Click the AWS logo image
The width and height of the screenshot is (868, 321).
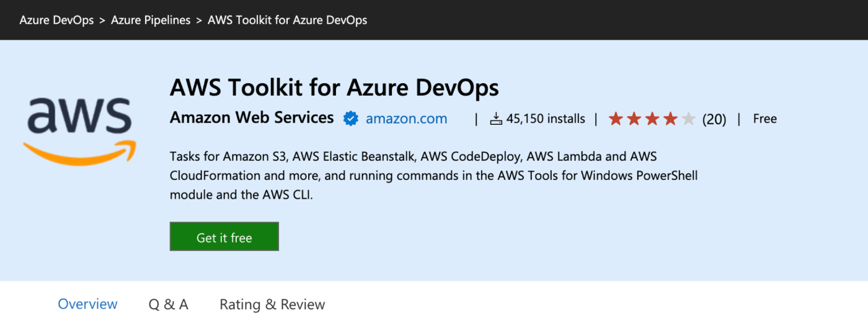[x=79, y=131]
